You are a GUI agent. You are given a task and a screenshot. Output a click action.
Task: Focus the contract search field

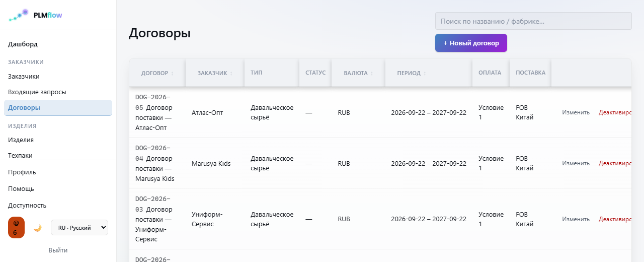[533, 21]
